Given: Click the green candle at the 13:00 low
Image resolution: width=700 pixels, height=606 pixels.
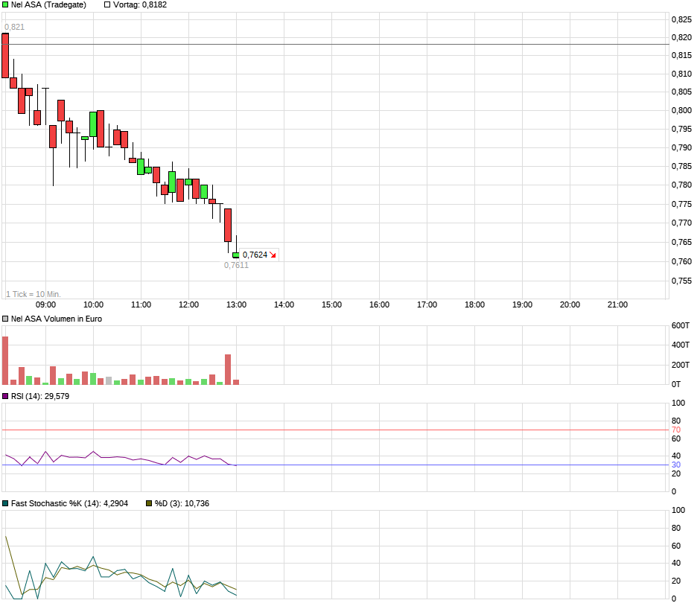Looking at the screenshot, I should pyautogui.click(x=236, y=255).
